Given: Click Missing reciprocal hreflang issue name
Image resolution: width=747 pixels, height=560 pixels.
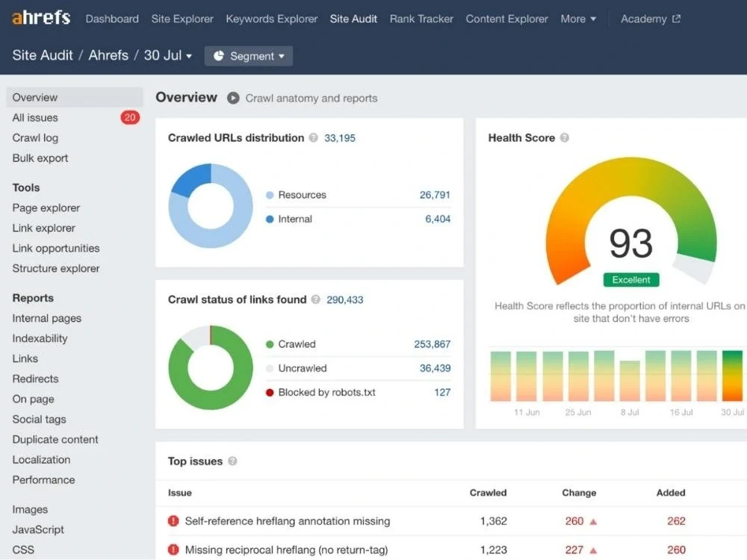Looking at the screenshot, I should (x=286, y=550).
